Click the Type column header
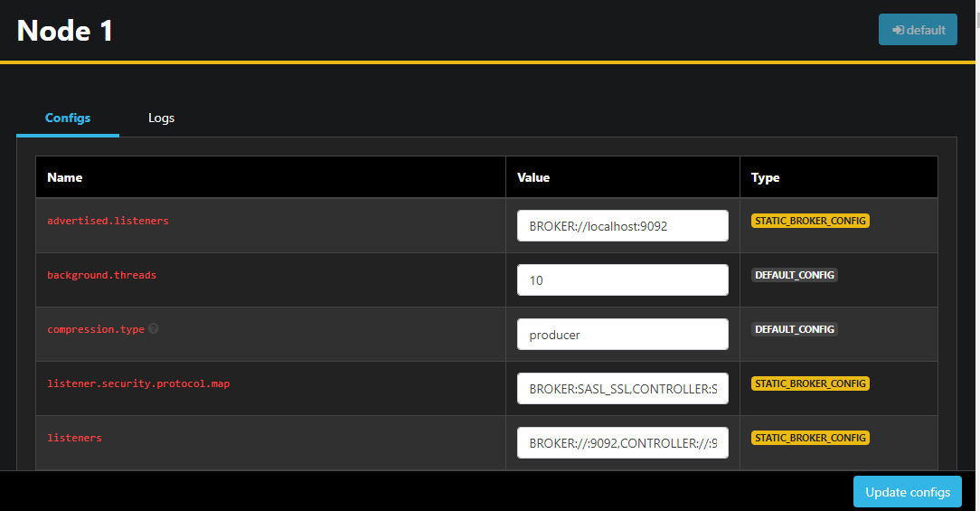Viewport: 980px width, 511px height. (x=765, y=177)
